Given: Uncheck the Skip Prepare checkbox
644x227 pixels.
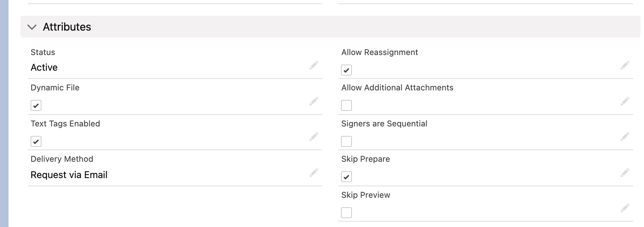Looking at the screenshot, I should [346, 177].
